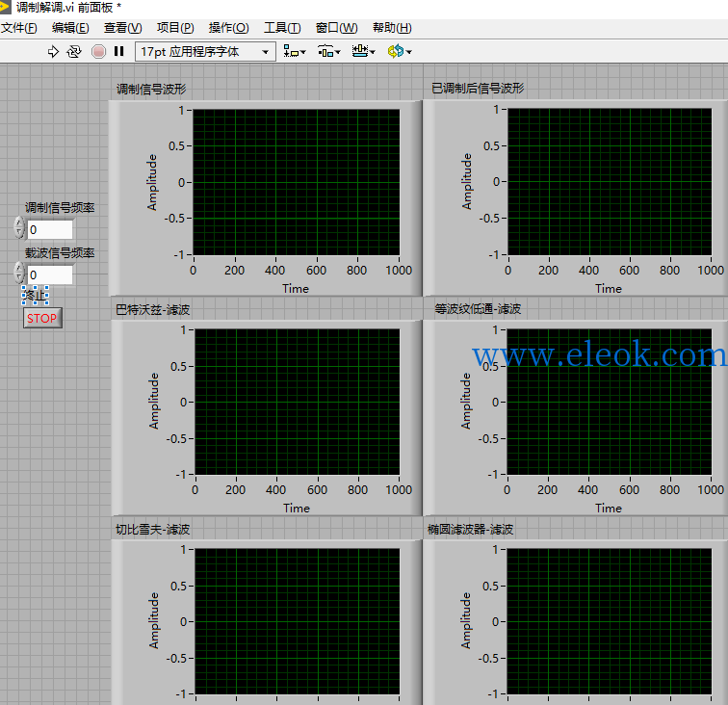Click the Amplitude axis label of 调制信号波形 graph

tap(152, 183)
